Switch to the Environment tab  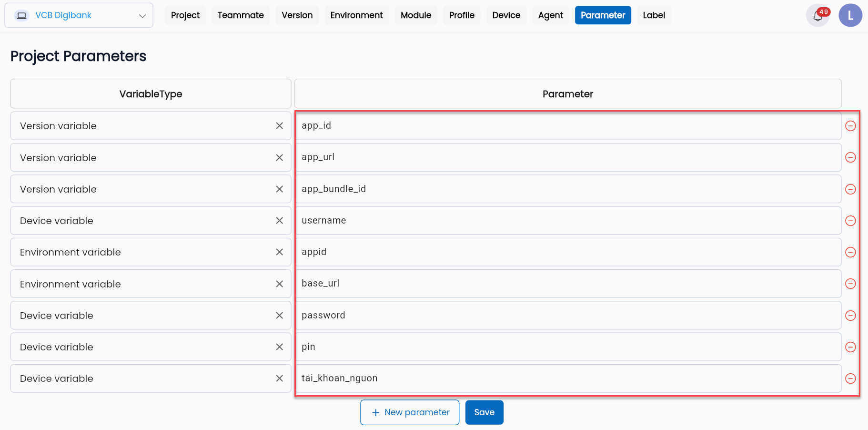(x=356, y=15)
